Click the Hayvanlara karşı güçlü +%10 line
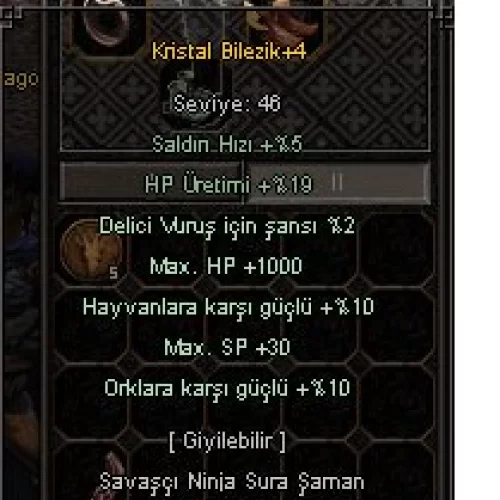 [x=228, y=308]
